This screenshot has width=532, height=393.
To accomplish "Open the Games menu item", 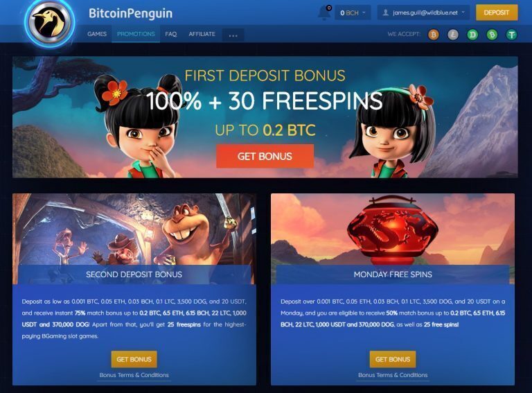I will pyautogui.click(x=97, y=34).
